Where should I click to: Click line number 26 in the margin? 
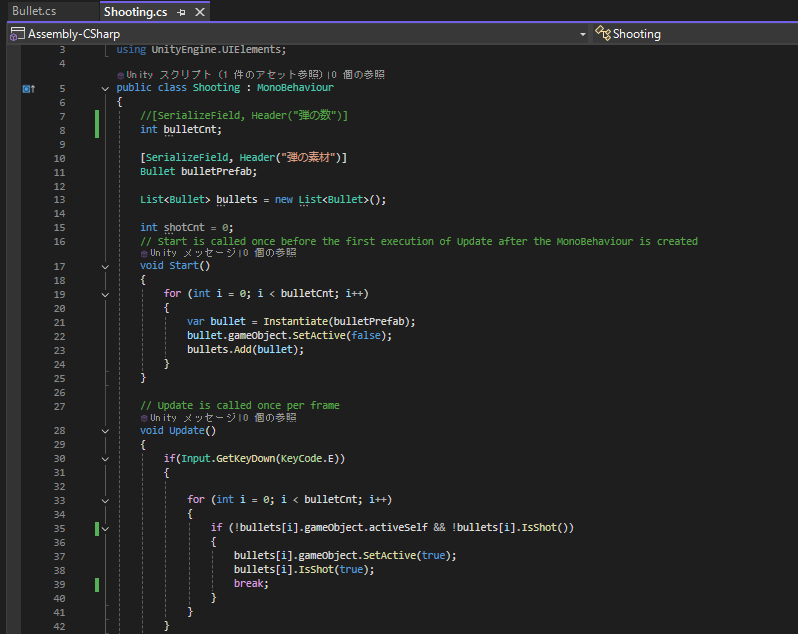point(60,393)
